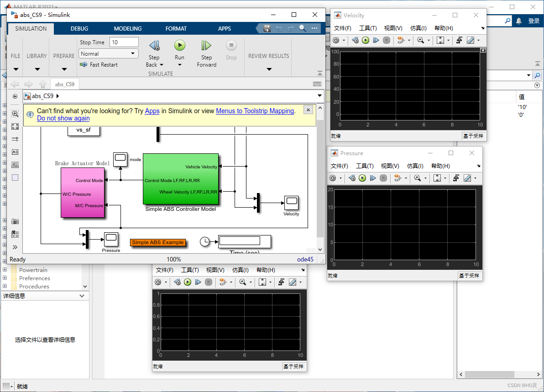The height and width of the screenshot is (392, 544).
Task: Click the Redo icon in quick access toolbar
Action: (x=290, y=28)
